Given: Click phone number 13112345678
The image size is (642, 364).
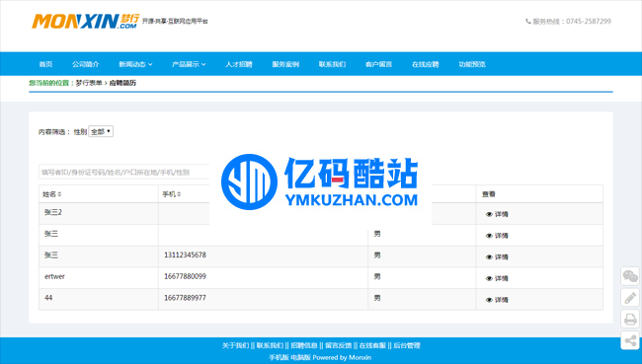Looking at the screenshot, I should 185,255.
